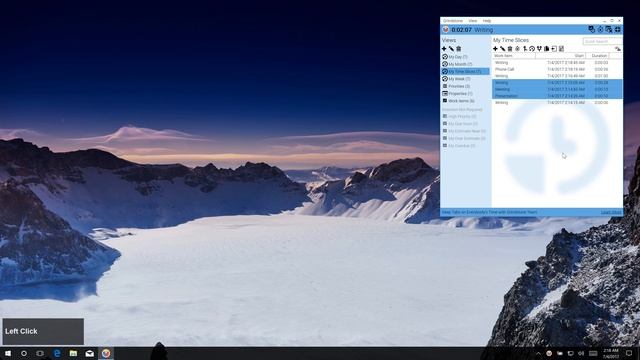Image resolution: width=640 pixels, height=360 pixels.
Task: Open the Mail app from the taskbar
Action: pos(89,353)
